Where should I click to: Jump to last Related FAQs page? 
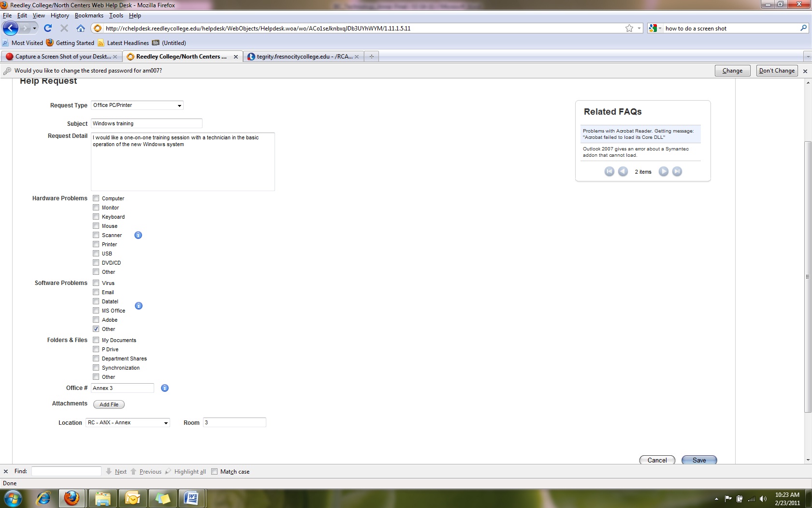tap(677, 171)
